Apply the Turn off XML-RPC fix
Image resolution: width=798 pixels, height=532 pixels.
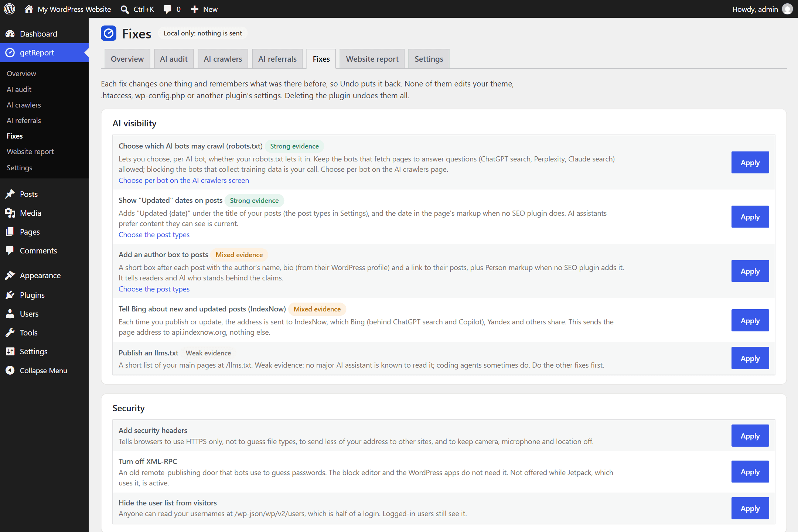[750, 472]
